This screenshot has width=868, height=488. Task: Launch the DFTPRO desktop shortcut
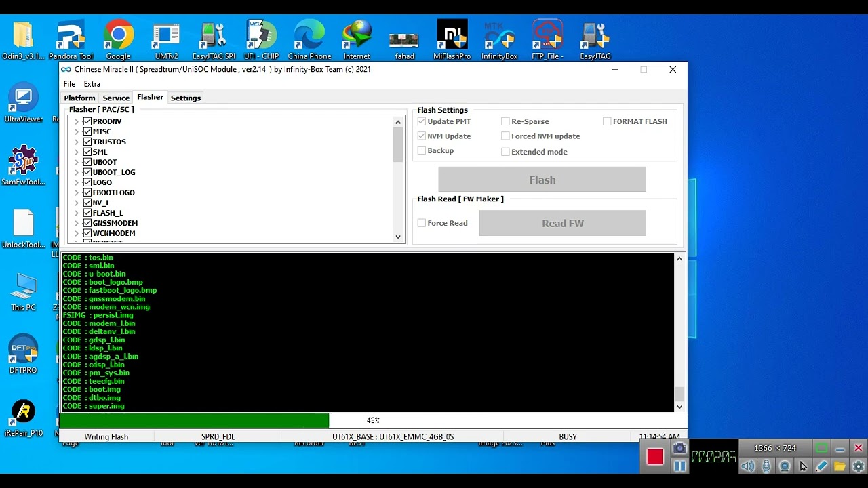coord(23,354)
